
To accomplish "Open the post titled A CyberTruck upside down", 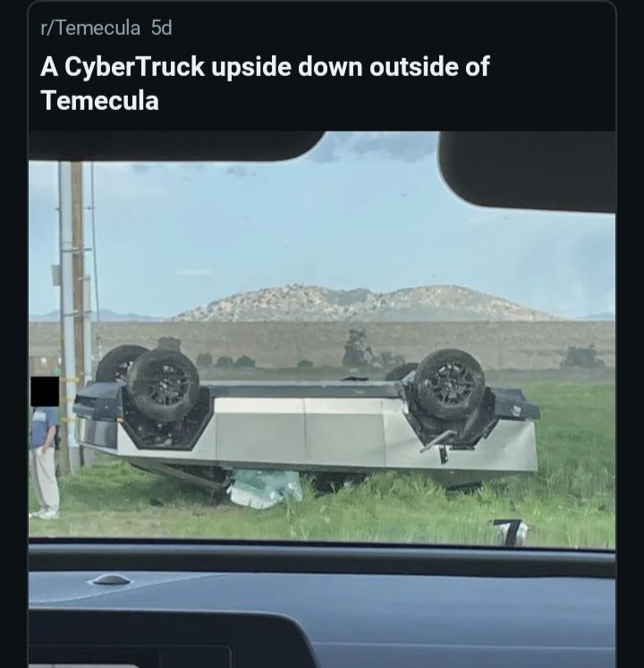I will [265, 83].
